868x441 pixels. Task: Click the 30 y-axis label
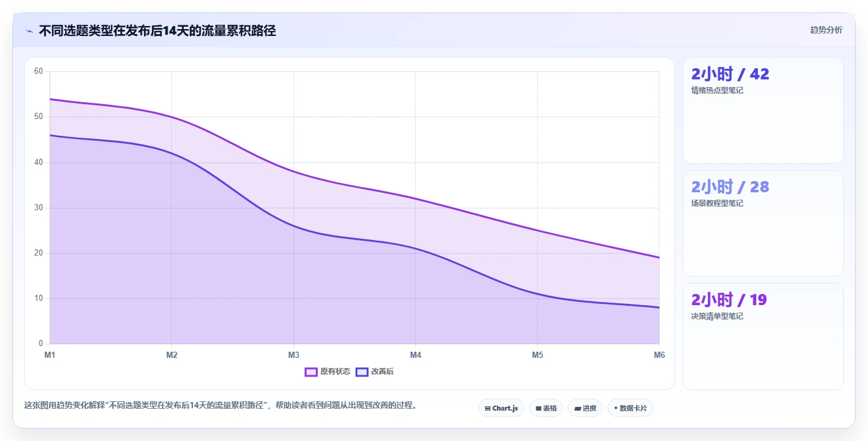pyautogui.click(x=38, y=208)
